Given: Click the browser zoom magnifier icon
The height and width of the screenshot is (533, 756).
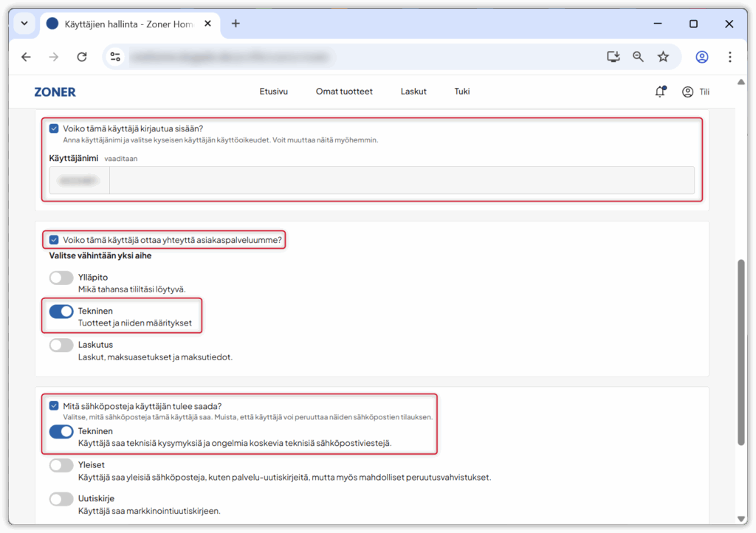Looking at the screenshot, I should [638, 57].
